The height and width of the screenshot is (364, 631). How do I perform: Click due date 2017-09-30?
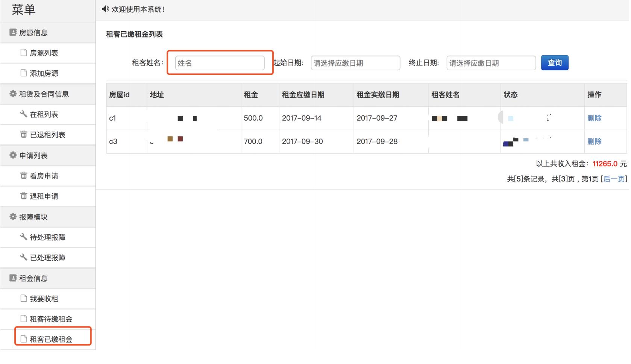[x=302, y=141]
